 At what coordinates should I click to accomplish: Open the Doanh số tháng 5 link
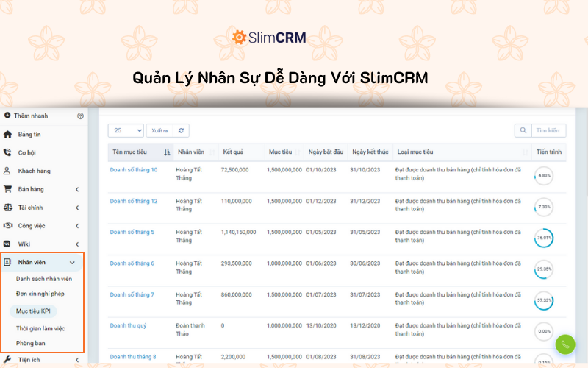click(132, 232)
